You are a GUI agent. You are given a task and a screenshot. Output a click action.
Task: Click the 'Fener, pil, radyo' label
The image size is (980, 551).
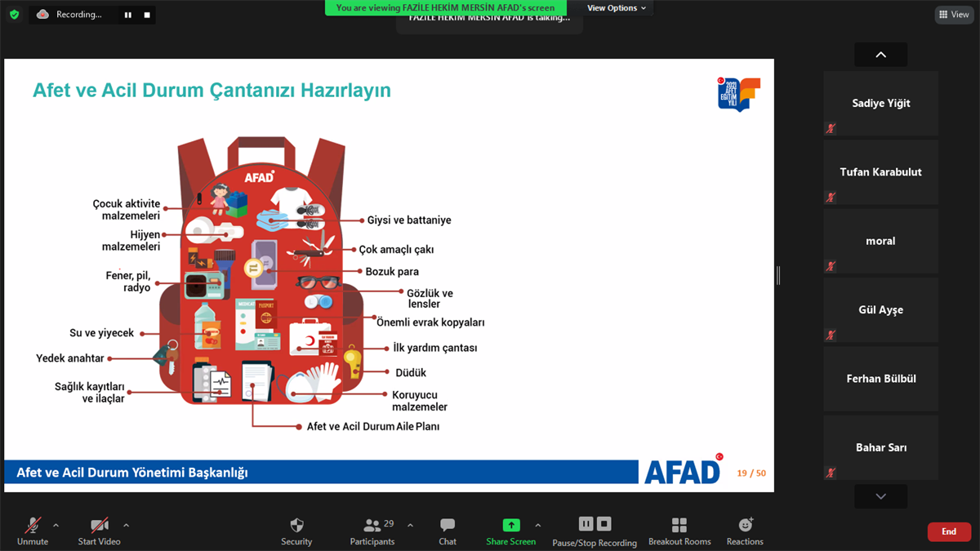coord(128,282)
